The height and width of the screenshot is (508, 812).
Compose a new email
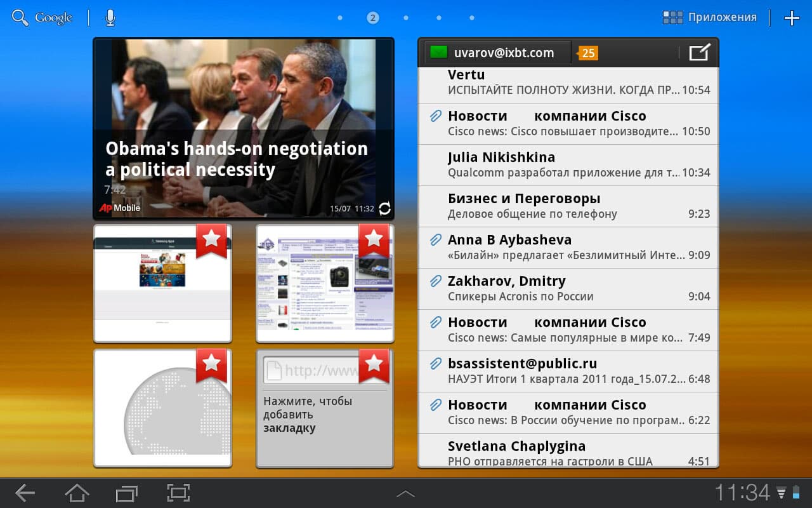coord(700,53)
